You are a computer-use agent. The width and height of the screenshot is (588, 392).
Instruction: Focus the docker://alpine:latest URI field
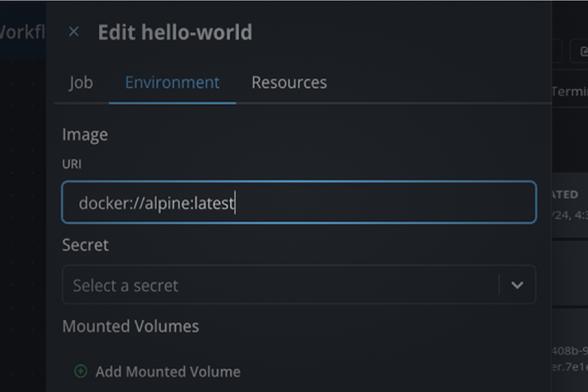pyautogui.click(x=299, y=203)
